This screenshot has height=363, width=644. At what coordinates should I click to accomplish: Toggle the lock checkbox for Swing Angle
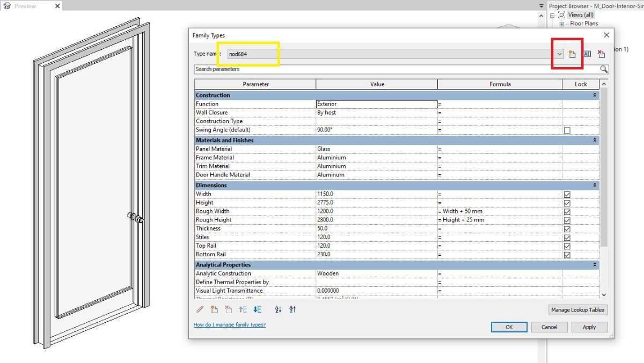coord(567,130)
